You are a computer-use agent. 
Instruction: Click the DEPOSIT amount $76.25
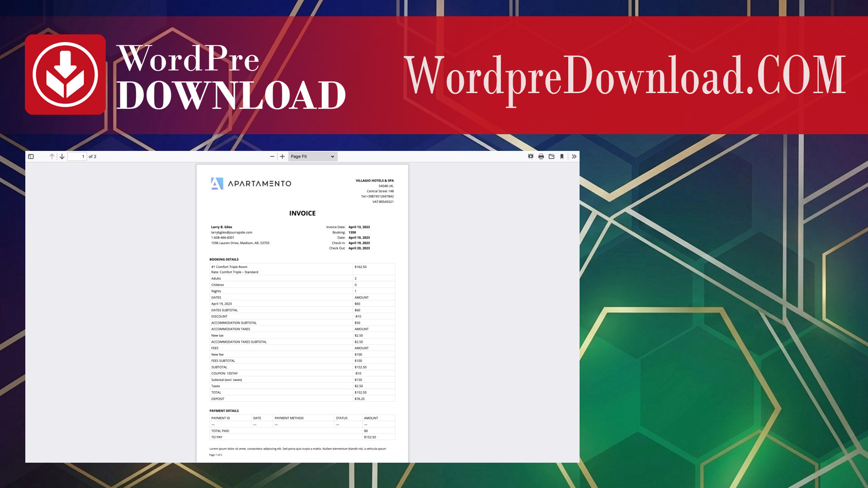(359, 399)
